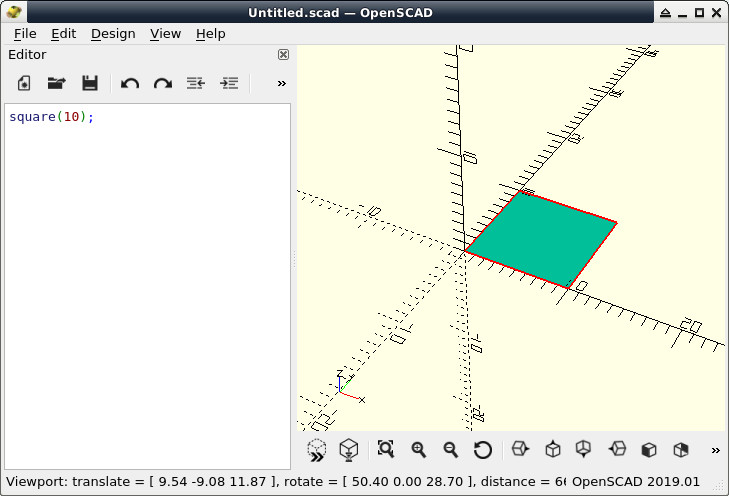This screenshot has height=496, width=729.
Task: Zoom out of the 3D view
Action: coord(451,450)
